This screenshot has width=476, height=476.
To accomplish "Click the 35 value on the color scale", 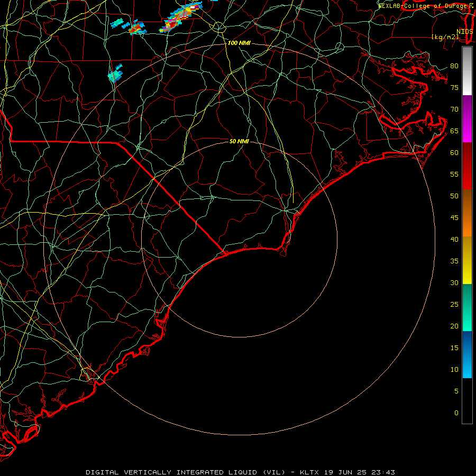I will click(x=454, y=261).
